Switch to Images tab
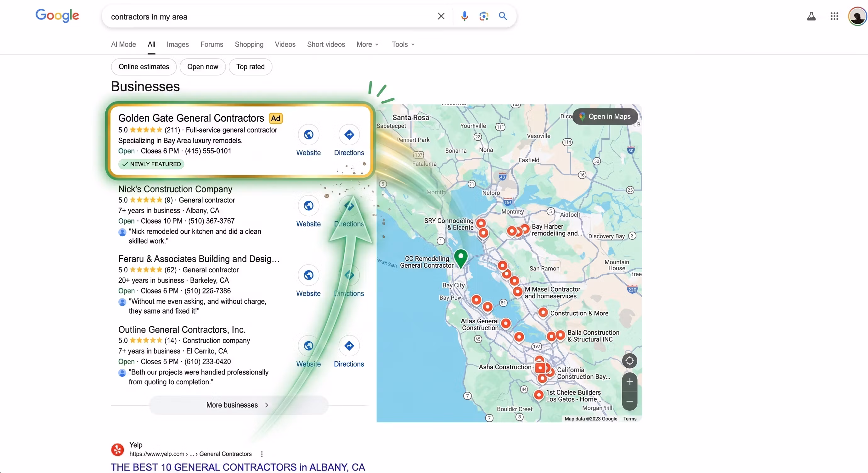The width and height of the screenshot is (868, 473). (x=178, y=44)
